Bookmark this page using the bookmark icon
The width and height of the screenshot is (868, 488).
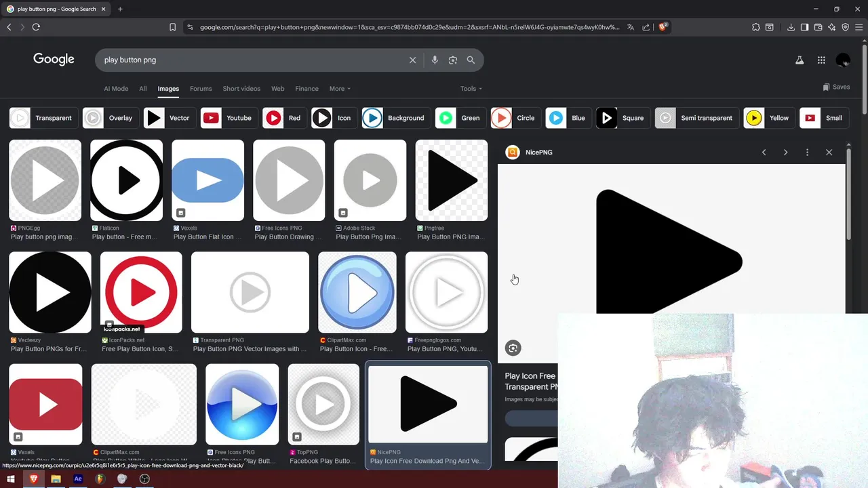tap(173, 27)
